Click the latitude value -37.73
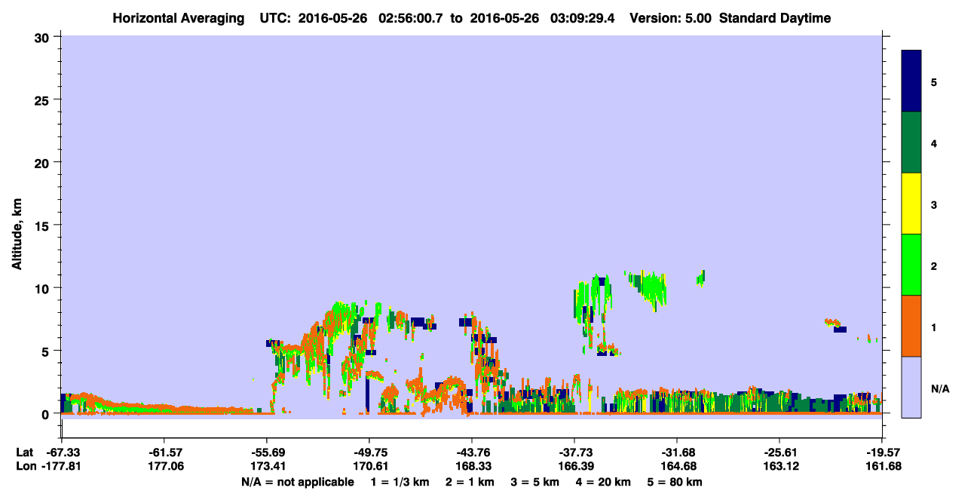This screenshot has height=503, width=980. click(576, 452)
